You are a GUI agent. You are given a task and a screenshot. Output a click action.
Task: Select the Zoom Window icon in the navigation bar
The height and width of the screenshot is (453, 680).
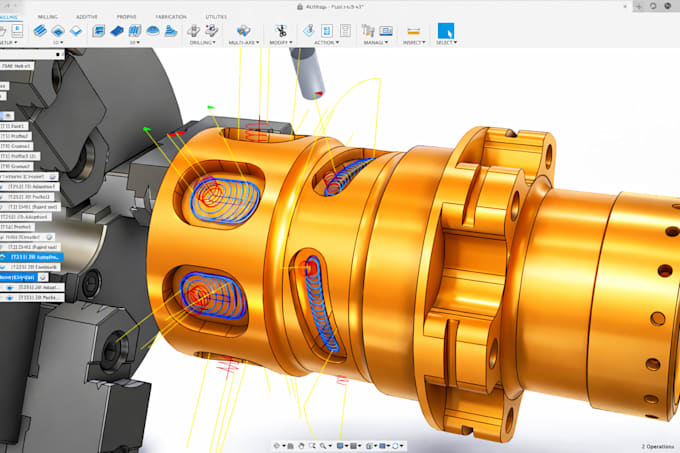coord(312,446)
